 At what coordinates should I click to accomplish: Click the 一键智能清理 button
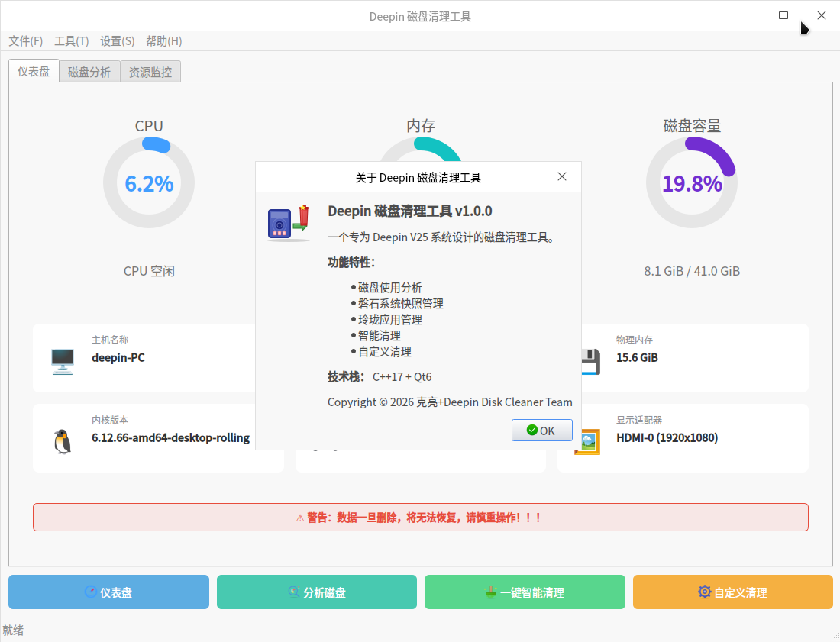click(x=525, y=592)
